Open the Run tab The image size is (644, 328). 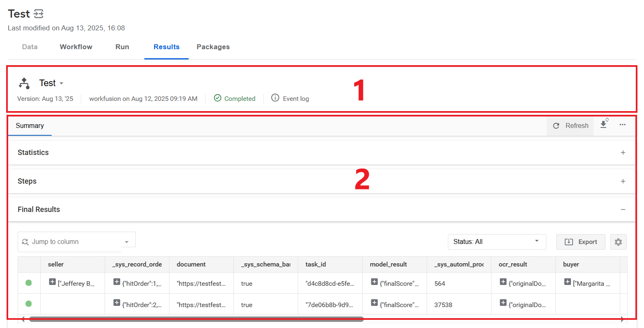[x=122, y=47]
